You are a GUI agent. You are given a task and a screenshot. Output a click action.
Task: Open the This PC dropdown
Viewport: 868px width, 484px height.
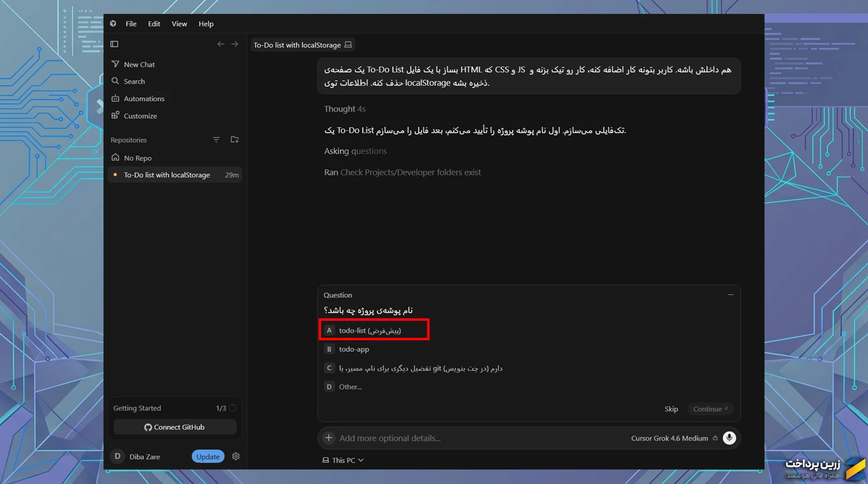click(x=343, y=460)
